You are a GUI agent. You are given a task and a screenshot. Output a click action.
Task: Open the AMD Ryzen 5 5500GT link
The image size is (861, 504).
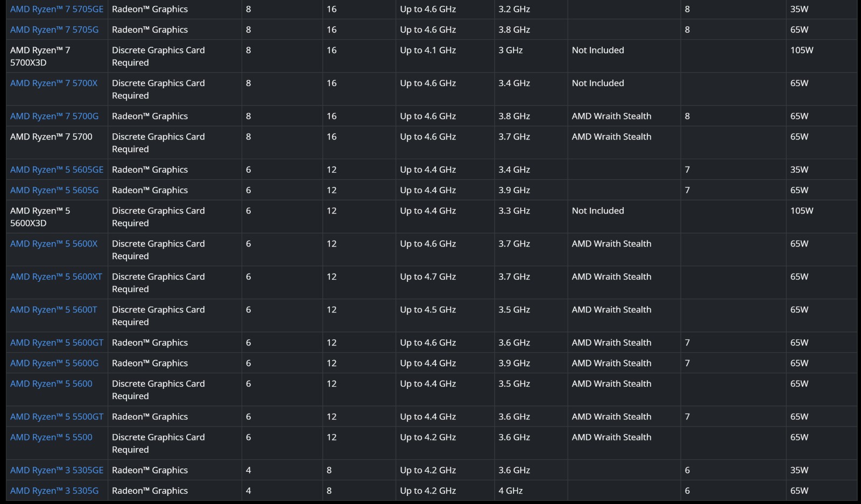[57, 417]
